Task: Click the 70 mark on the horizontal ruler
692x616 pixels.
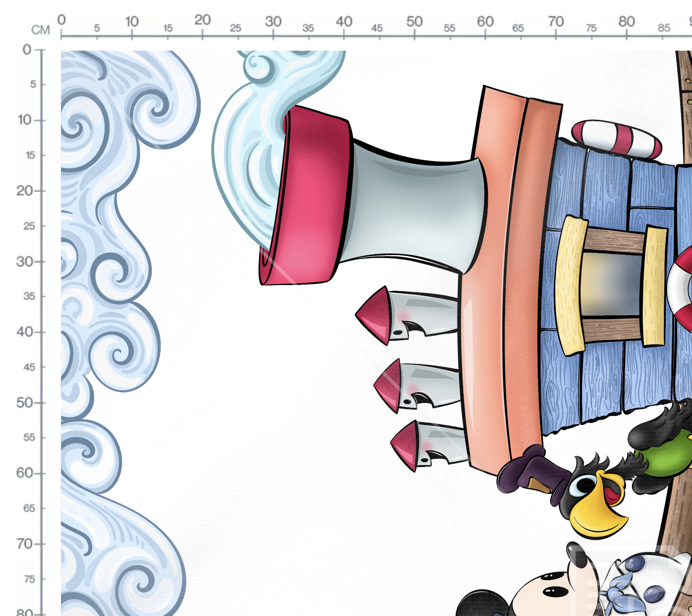Action: point(556,21)
